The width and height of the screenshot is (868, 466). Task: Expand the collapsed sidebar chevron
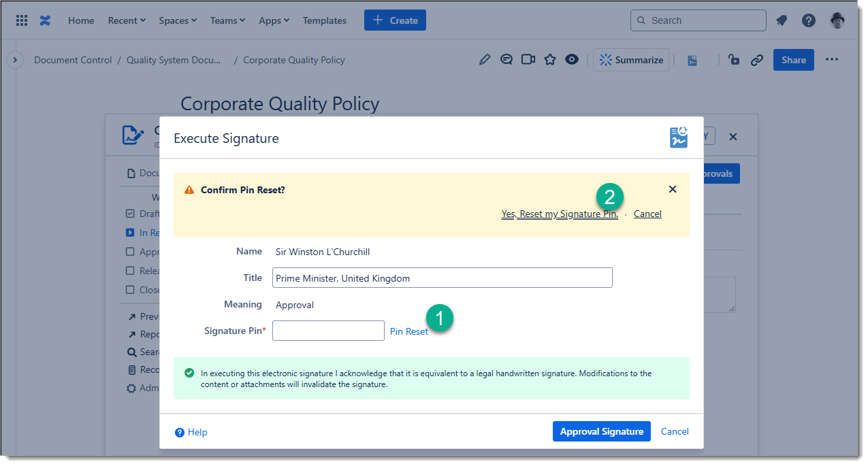coord(14,60)
